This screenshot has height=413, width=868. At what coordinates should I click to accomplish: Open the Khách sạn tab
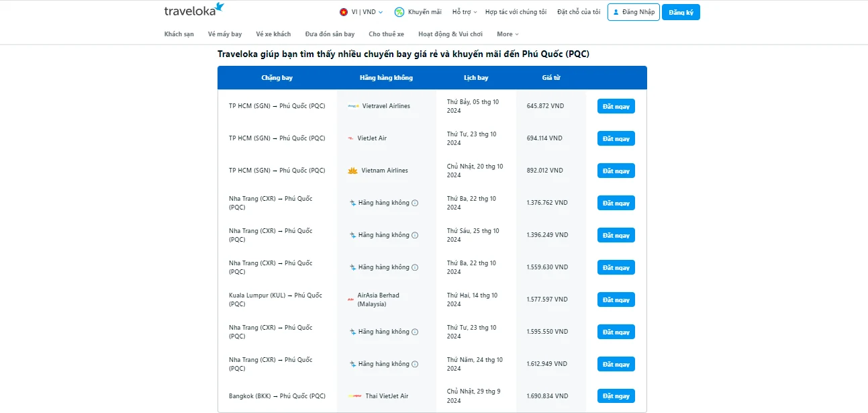coord(179,34)
